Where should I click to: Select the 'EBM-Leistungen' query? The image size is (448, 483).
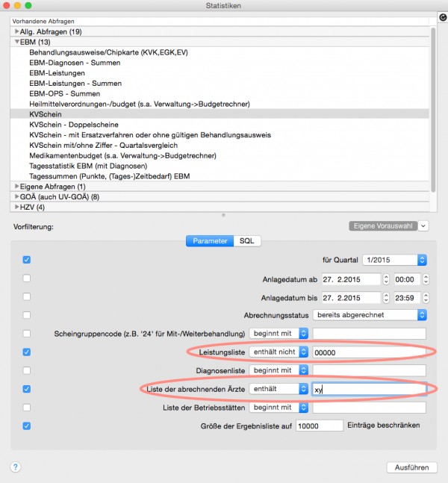pyautogui.click(x=57, y=73)
